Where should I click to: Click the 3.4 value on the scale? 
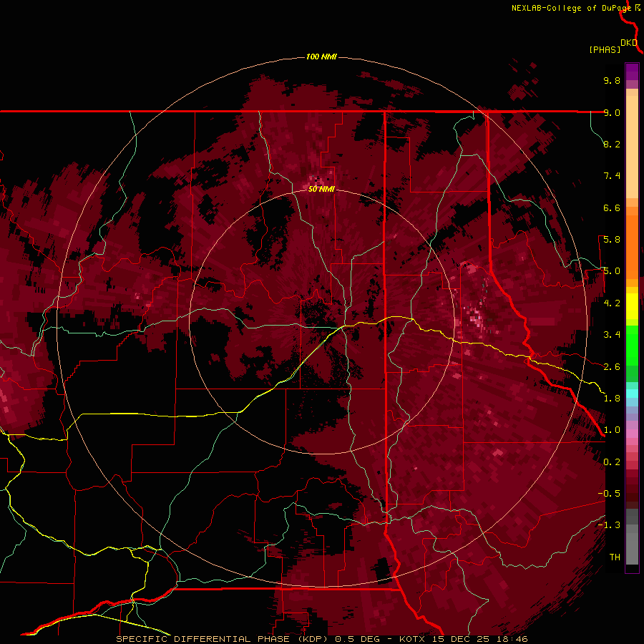(612, 335)
